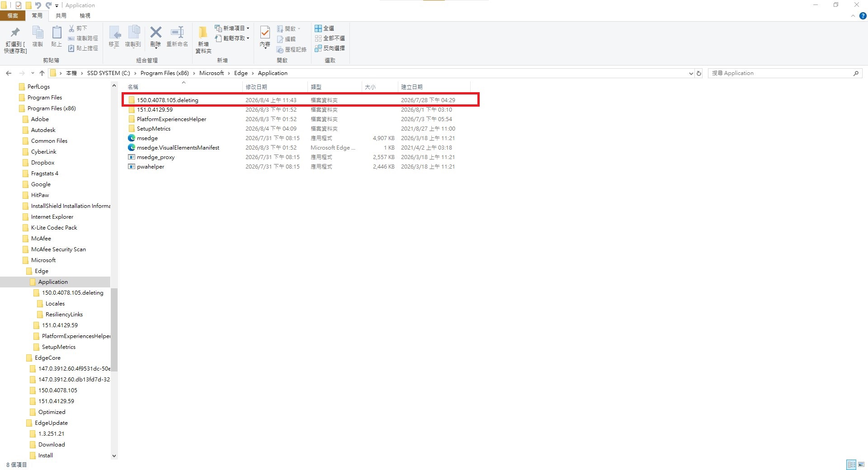
Task: Click the tree pane scrollbar down arrow
Action: (114, 456)
